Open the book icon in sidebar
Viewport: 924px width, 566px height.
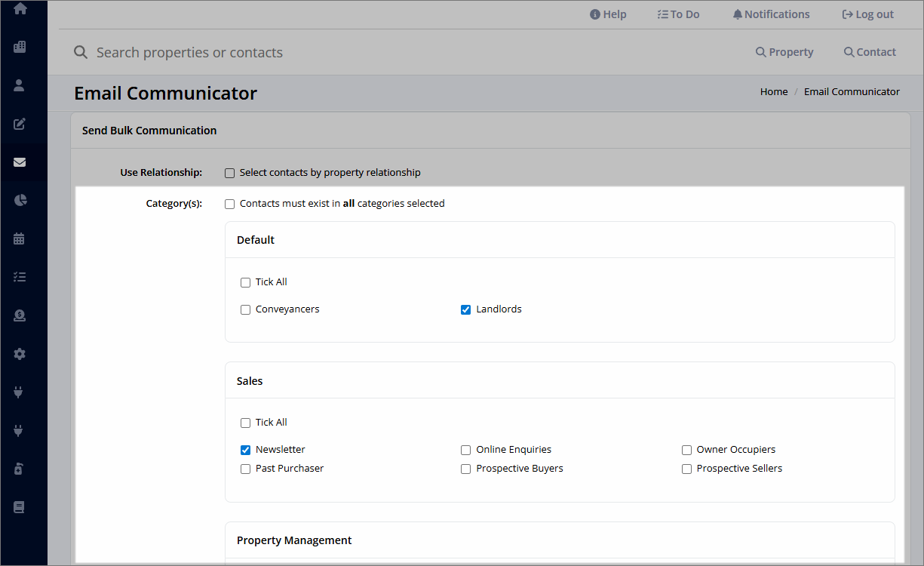(x=20, y=507)
